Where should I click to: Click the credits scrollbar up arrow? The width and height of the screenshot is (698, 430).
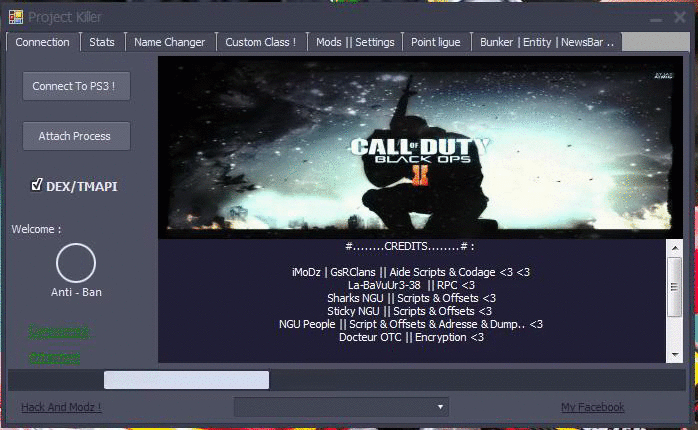675,248
